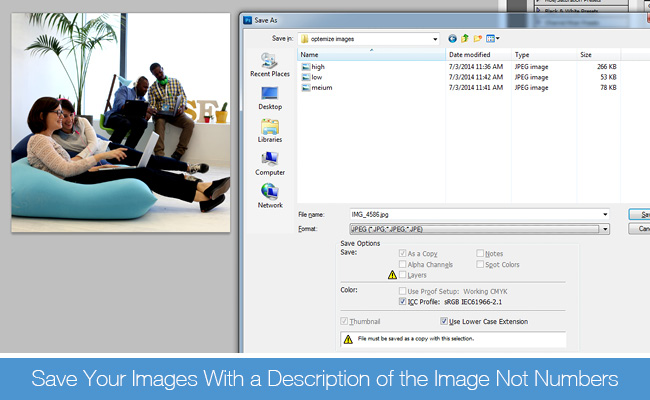Toggle the ICC Profile checkbox
The height and width of the screenshot is (400, 650).
(402, 301)
